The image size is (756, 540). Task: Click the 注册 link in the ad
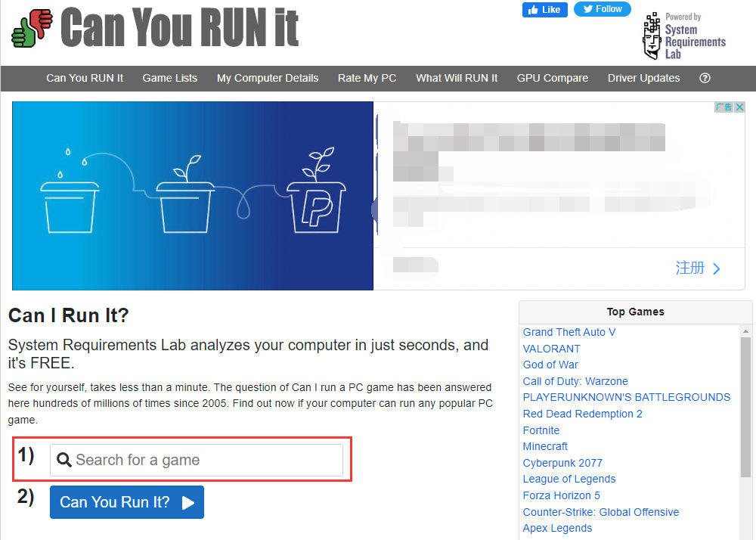pyautogui.click(x=698, y=268)
